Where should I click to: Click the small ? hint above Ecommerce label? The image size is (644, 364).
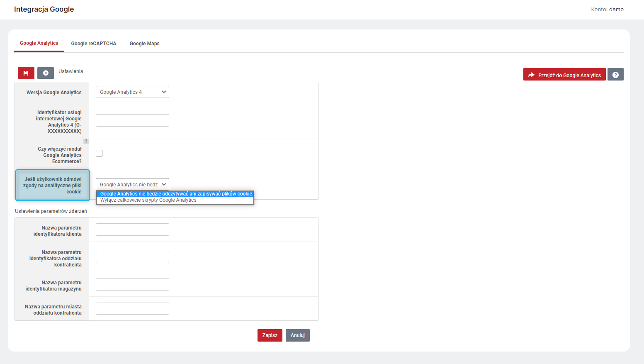(86, 141)
